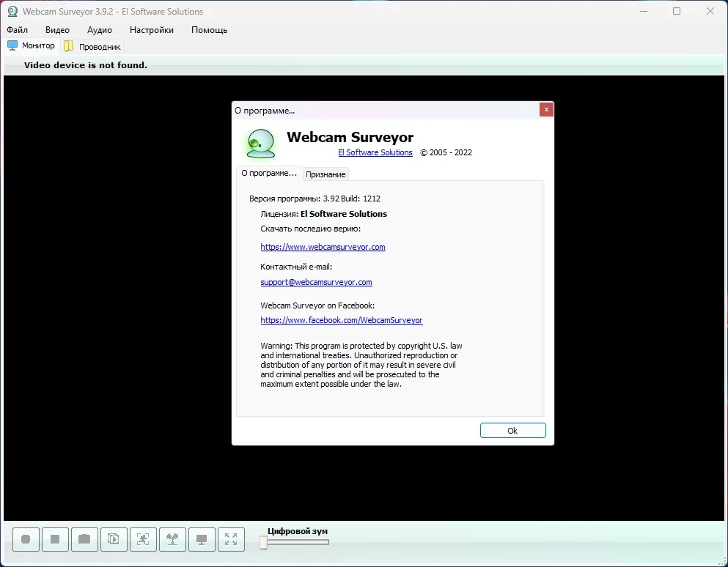This screenshot has height=567, width=728.
Task: Toggle the motion detection running-man icon
Action: (143, 539)
